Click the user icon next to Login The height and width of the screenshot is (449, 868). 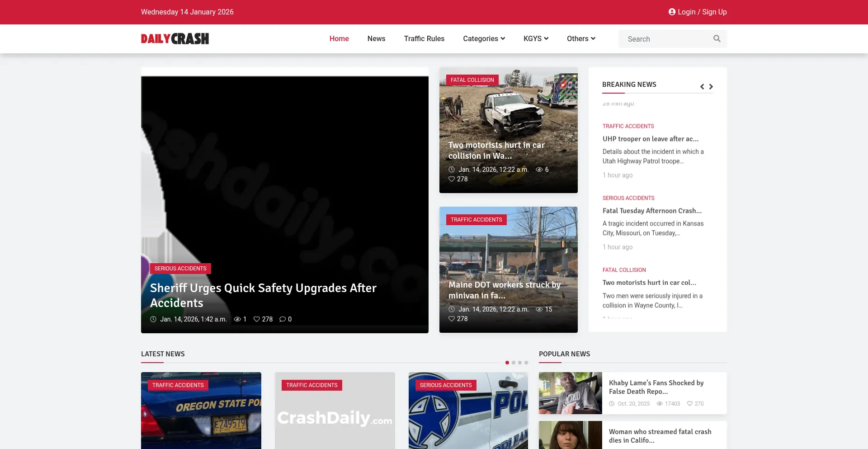click(x=671, y=12)
